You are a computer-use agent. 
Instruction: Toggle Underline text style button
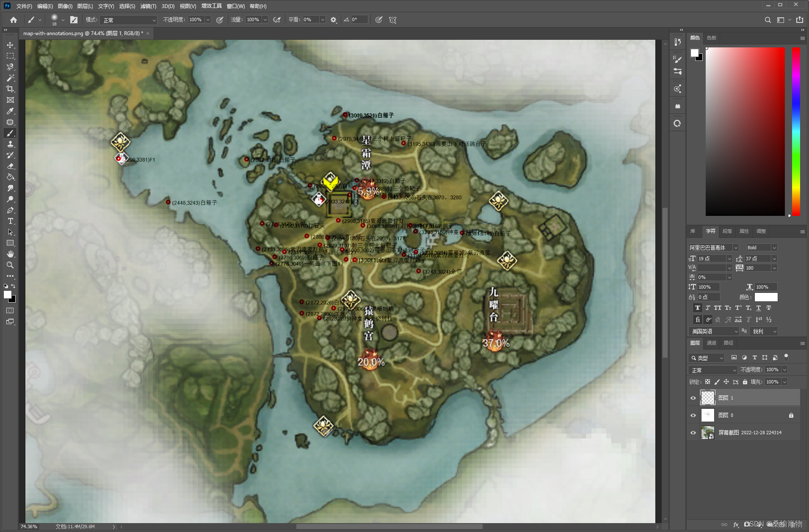(759, 308)
